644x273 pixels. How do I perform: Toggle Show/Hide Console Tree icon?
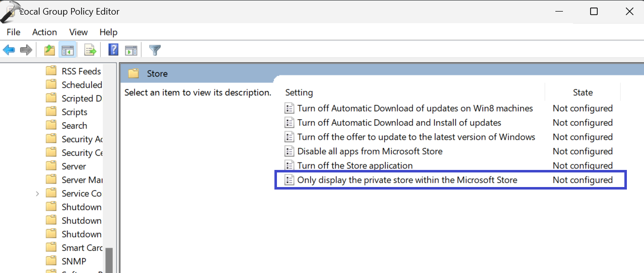tap(67, 50)
